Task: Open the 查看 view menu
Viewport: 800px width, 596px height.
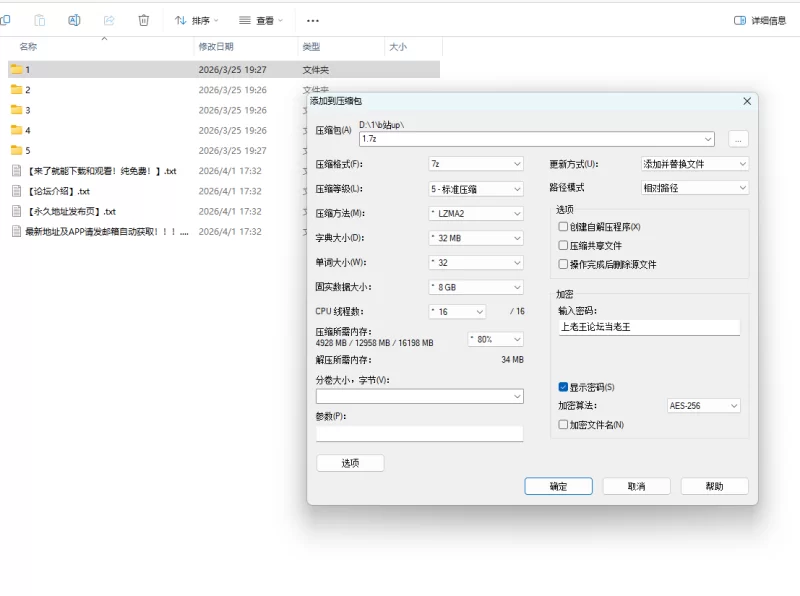Action: 261,20
